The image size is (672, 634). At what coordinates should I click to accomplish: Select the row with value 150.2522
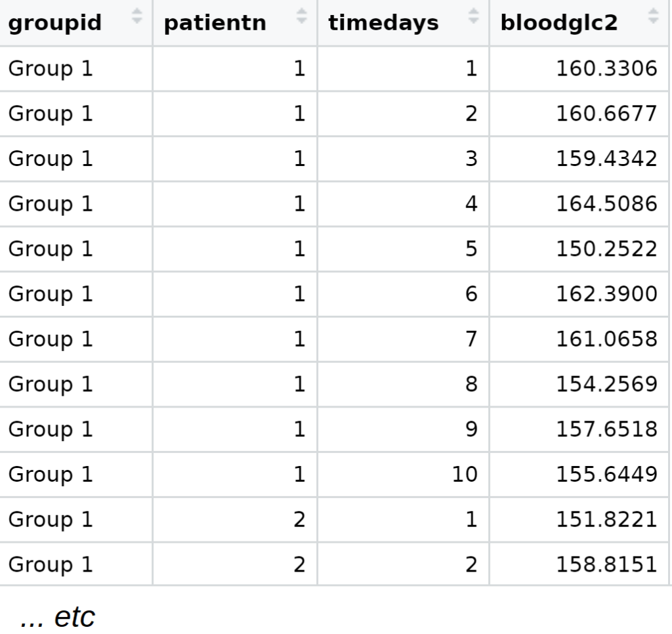point(606,249)
